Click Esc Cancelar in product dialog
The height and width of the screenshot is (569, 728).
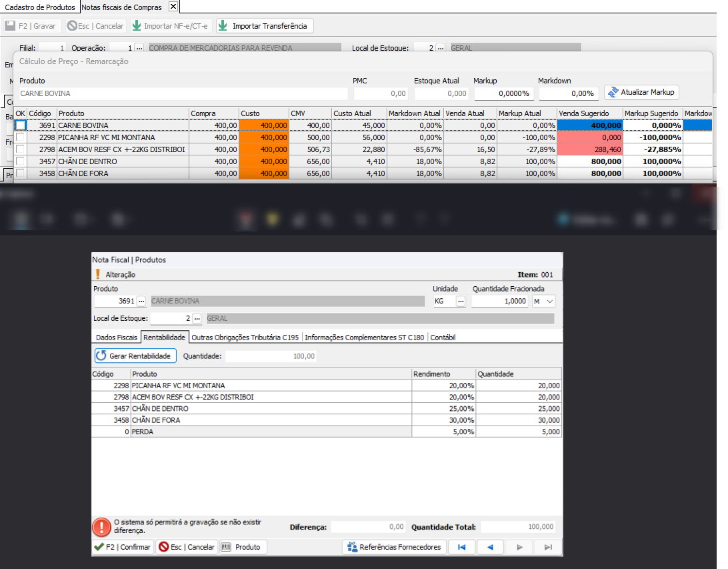pos(186,547)
